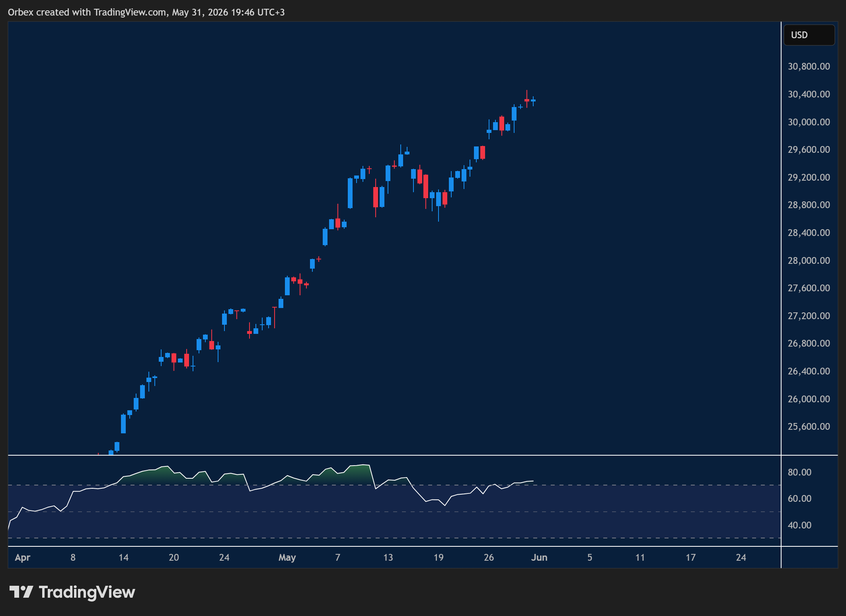Click the USD currency button
Screen dimensions: 846x616
(809, 35)
